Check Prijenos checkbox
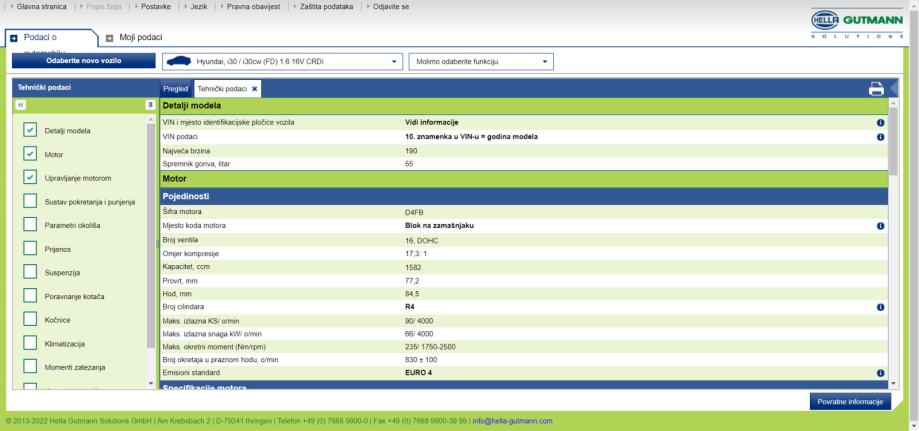This screenshot has width=919, height=431. point(30,248)
